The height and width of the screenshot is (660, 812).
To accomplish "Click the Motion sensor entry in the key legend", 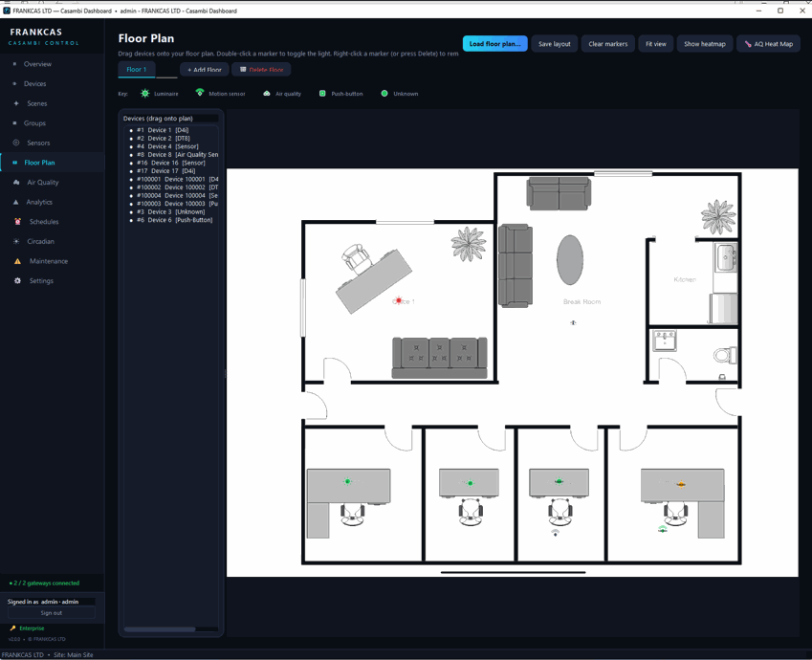I will 220,93.
